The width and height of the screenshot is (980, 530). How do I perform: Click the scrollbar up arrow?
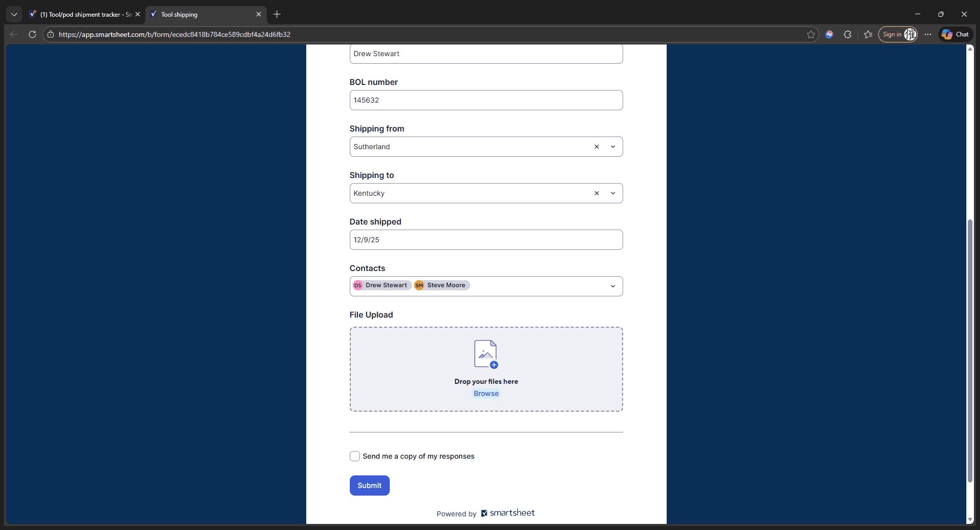(x=970, y=49)
